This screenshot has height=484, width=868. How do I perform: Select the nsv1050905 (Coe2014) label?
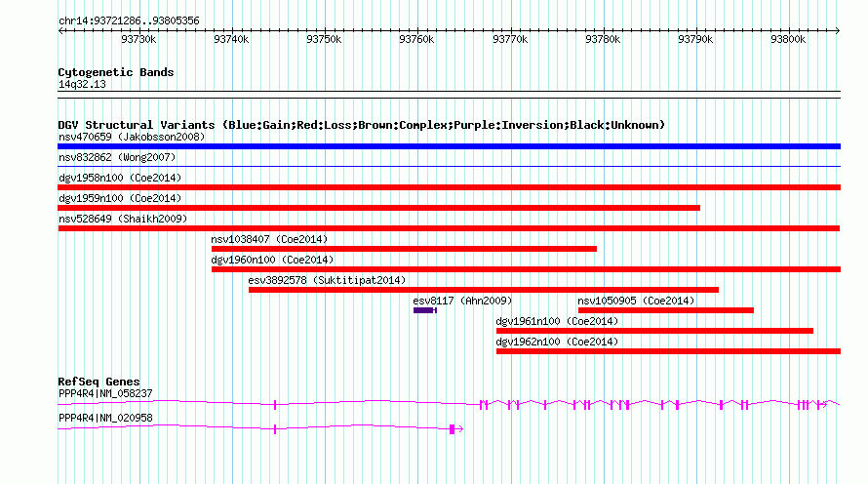coord(636,301)
